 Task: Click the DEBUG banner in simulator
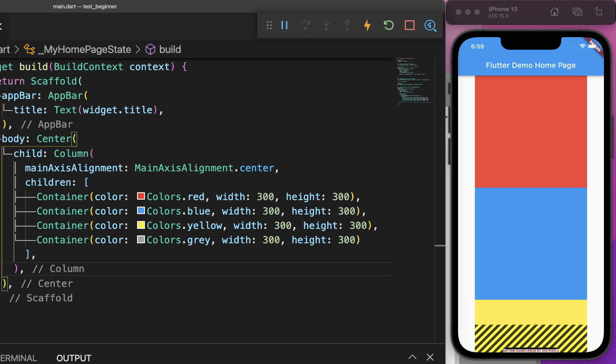(x=594, y=46)
